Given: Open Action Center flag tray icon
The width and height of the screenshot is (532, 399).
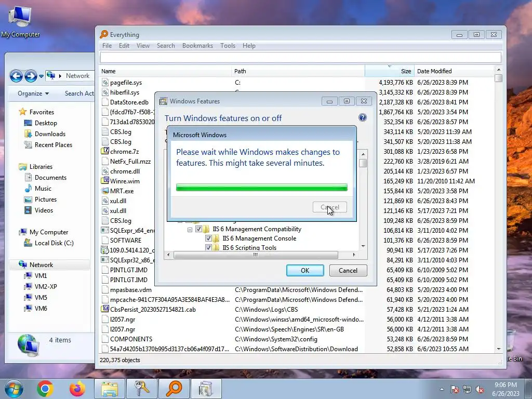Looking at the screenshot, I should (455, 390).
